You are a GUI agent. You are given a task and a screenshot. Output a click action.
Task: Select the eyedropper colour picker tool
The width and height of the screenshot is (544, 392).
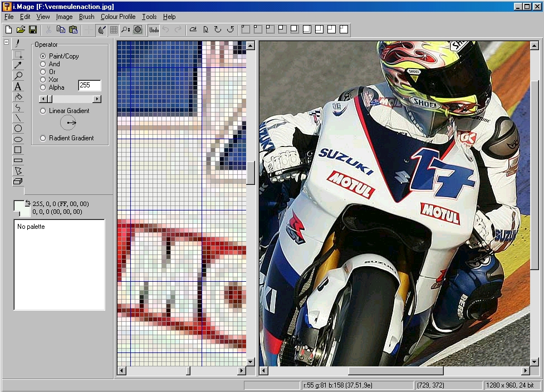(18, 65)
